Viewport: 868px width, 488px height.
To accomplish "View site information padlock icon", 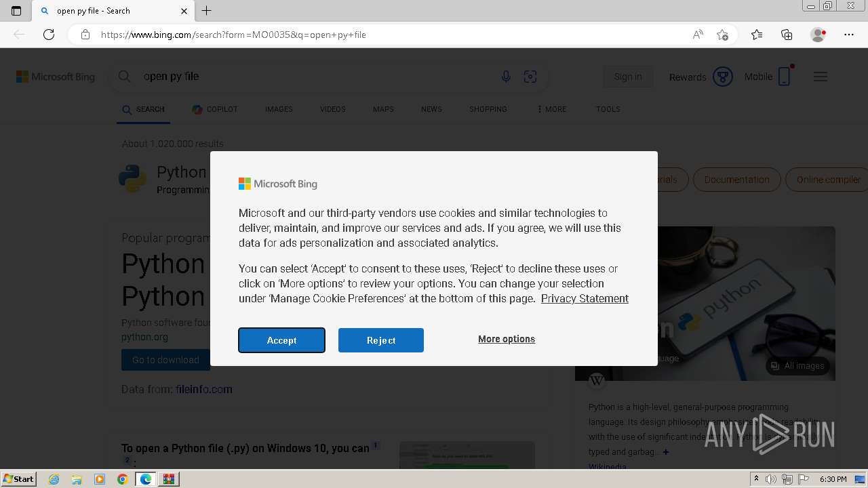I will click(x=85, y=35).
